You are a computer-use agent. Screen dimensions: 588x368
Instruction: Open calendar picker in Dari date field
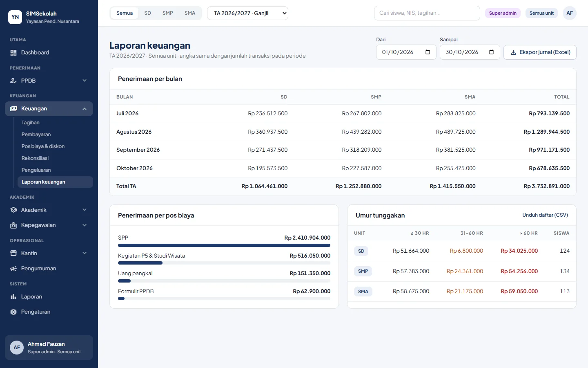pos(428,52)
